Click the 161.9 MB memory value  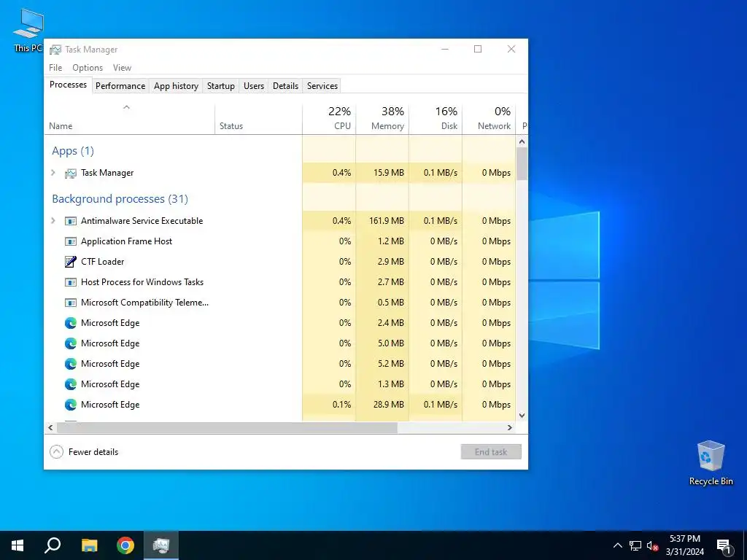click(387, 220)
